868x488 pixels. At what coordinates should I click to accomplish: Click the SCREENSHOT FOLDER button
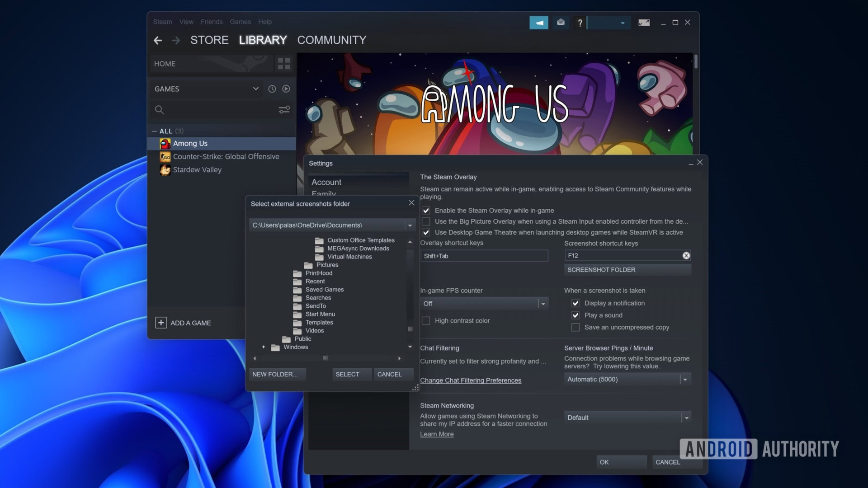627,270
